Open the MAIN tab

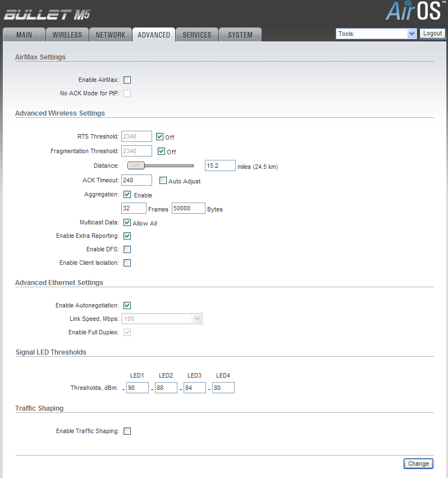24,35
